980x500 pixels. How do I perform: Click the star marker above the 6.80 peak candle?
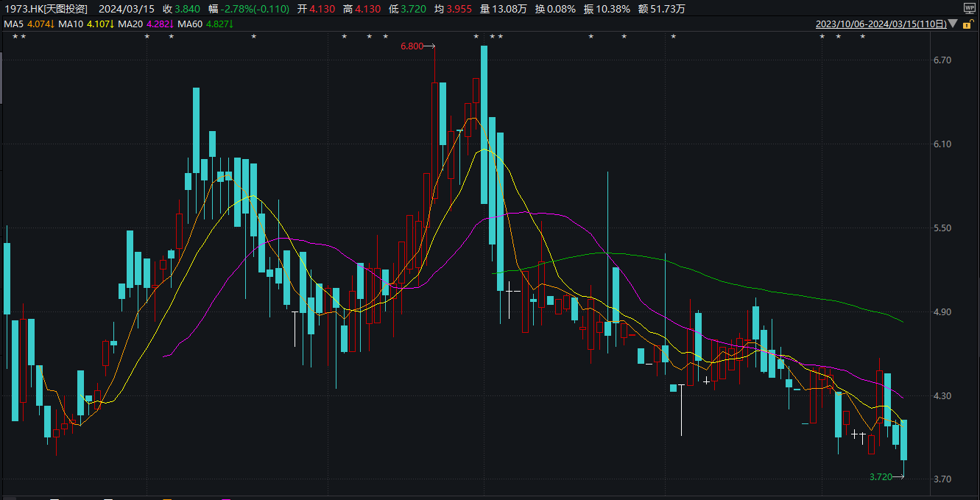coord(476,37)
